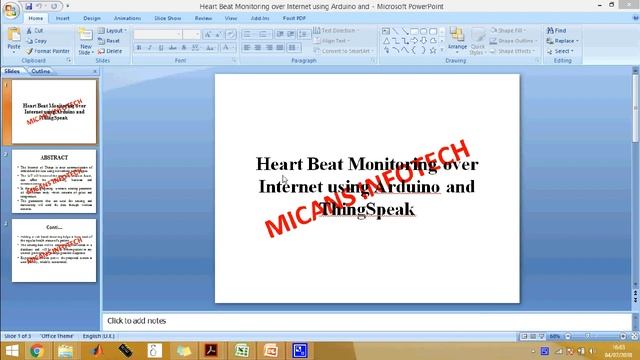The image size is (640, 360).
Task: Align text right
Action: point(269,48)
